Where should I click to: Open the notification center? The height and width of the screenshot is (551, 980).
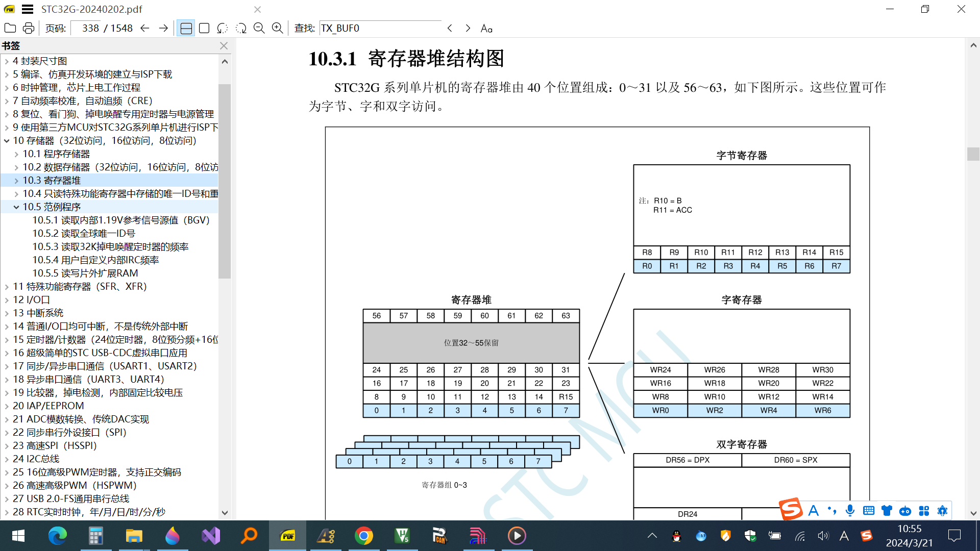pyautogui.click(x=954, y=536)
